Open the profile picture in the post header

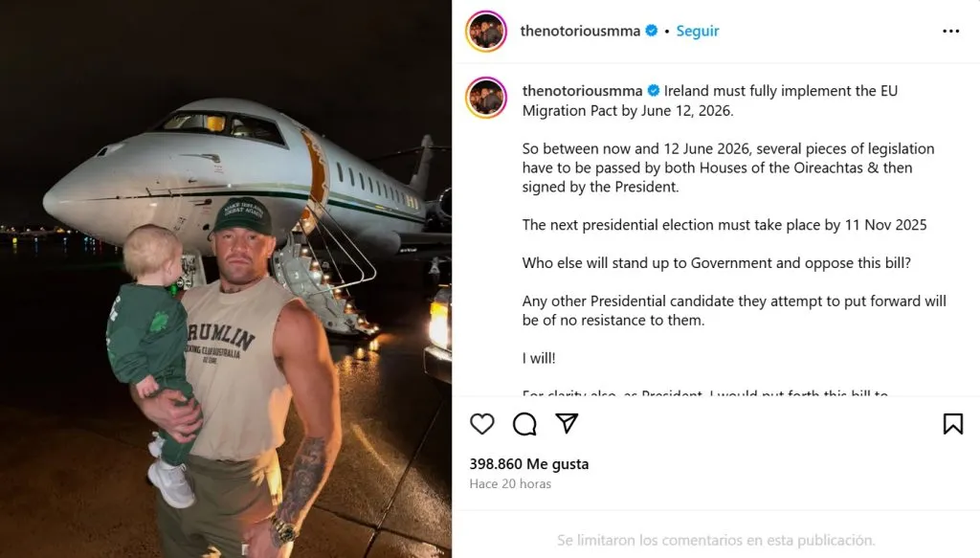tap(486, 31)
